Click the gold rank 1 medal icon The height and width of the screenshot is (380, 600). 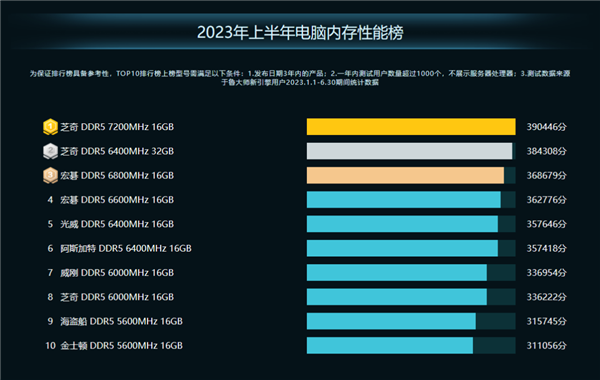coord(50,127)
